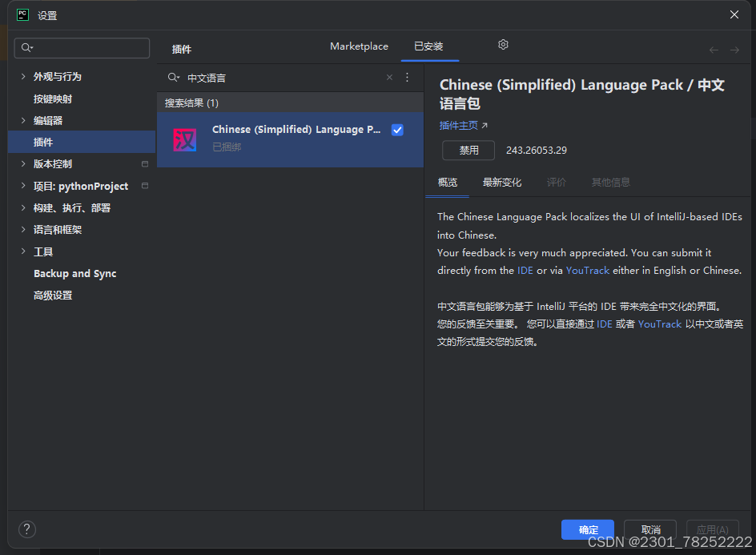Expand 版本控制 section
Image resolution: width=756 pixels, height=555 pixels.
click(23, 164)
